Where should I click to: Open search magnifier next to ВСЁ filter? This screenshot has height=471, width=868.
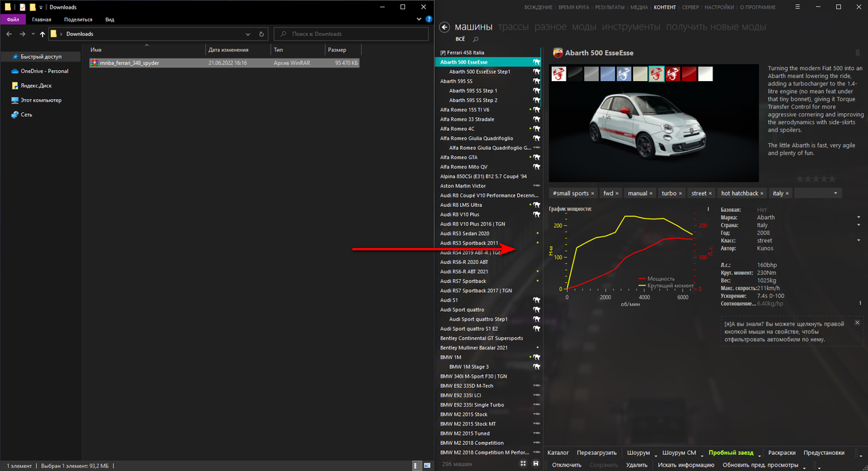coord(476,39)
